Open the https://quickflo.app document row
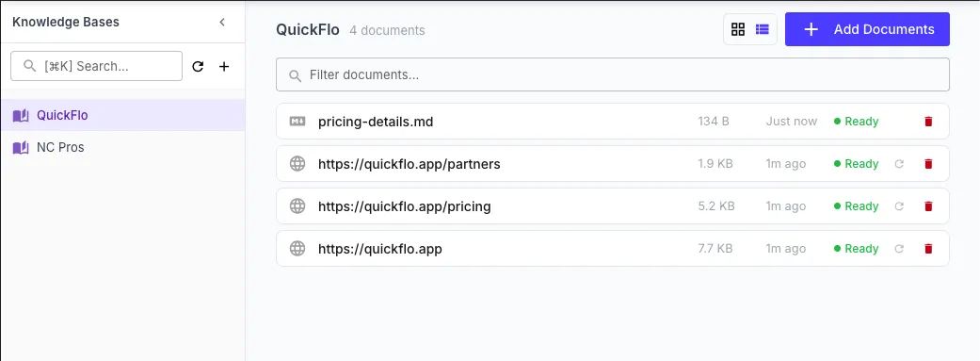Image resolution: width=980 pixels, height=361 pixels. 613,249
